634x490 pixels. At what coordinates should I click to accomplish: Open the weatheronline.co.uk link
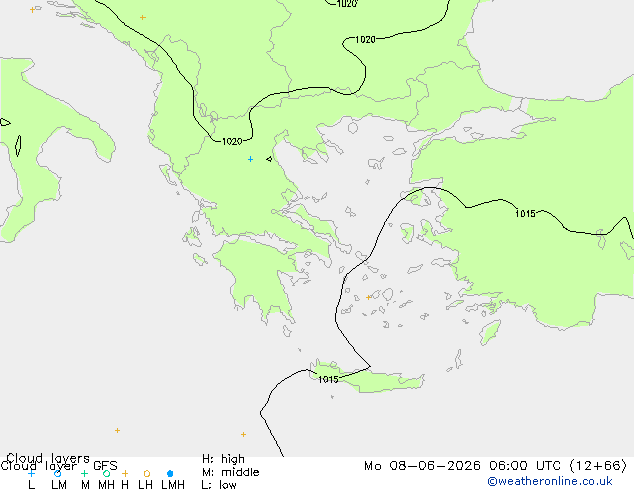tap(550, 481)
